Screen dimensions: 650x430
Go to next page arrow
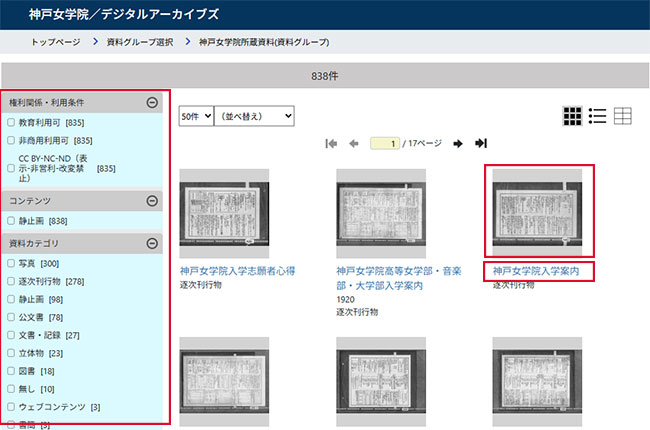(x=458, y=143)
